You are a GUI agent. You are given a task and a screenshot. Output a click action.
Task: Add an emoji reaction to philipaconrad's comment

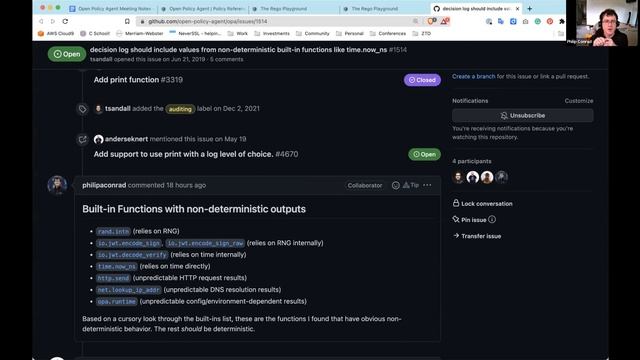click(396, 185)
